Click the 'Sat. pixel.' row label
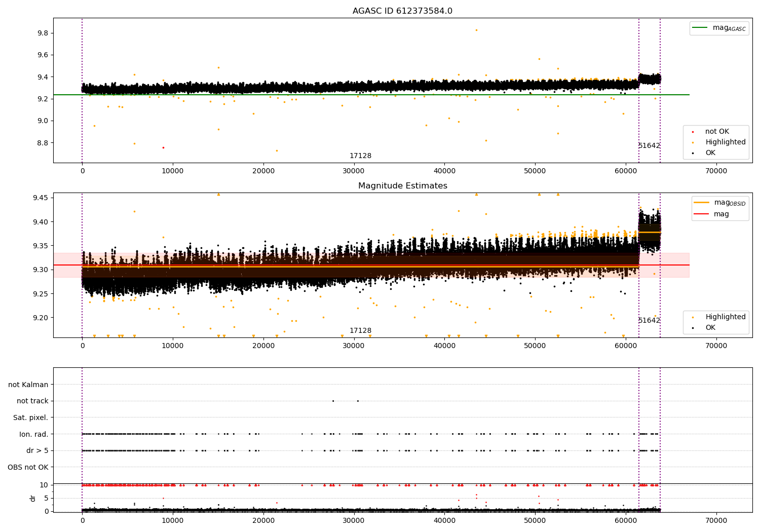The image size is (760, 532). click(31, 417)
